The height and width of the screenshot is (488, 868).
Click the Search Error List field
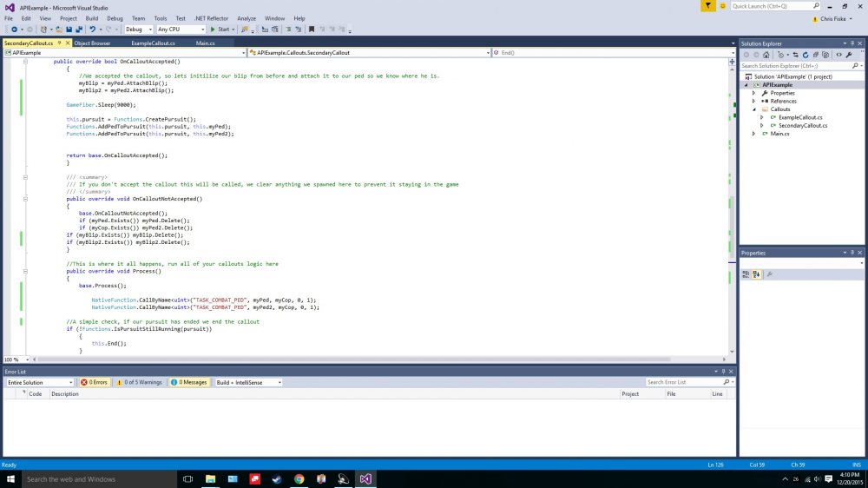tap(684, 382)
